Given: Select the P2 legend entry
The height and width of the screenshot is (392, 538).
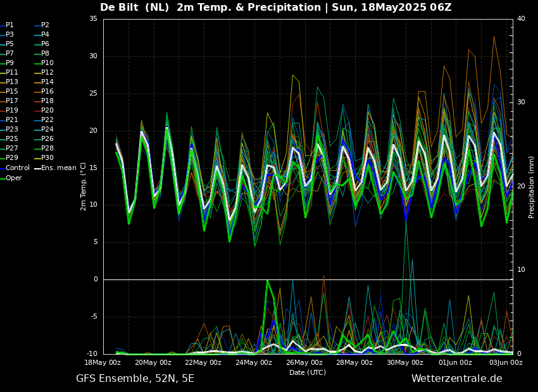Looking at the screenshot, I should [x=42, y=25].
